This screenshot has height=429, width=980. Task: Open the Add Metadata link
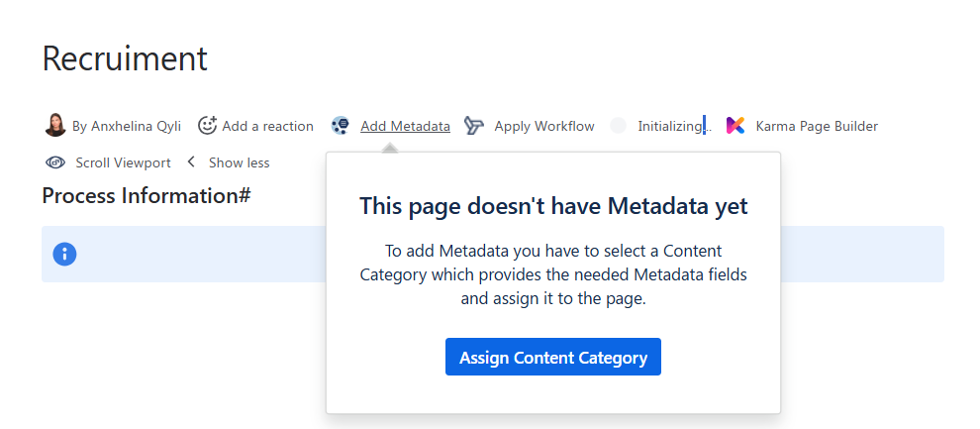point(405,126)
